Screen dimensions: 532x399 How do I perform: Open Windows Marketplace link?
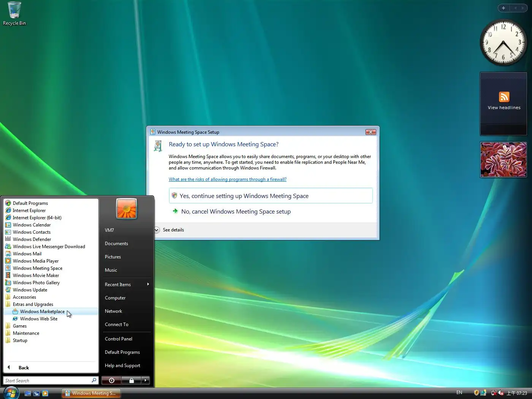pyautogui.click(x=51, y=312)
